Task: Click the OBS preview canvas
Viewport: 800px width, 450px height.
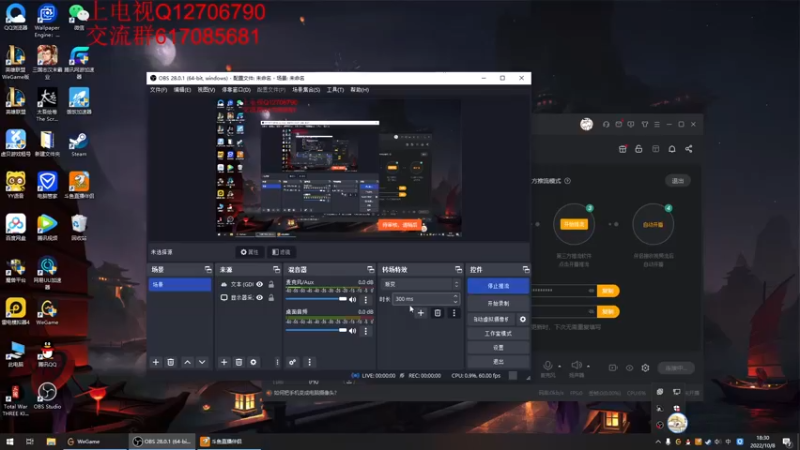Action: (x=339, y=168)
